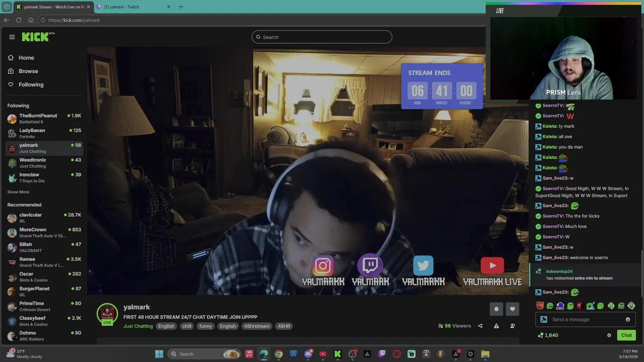This screenshot has height=362, width=644.
Task: Open a new browser tab with plus
Action: [181, 7]
